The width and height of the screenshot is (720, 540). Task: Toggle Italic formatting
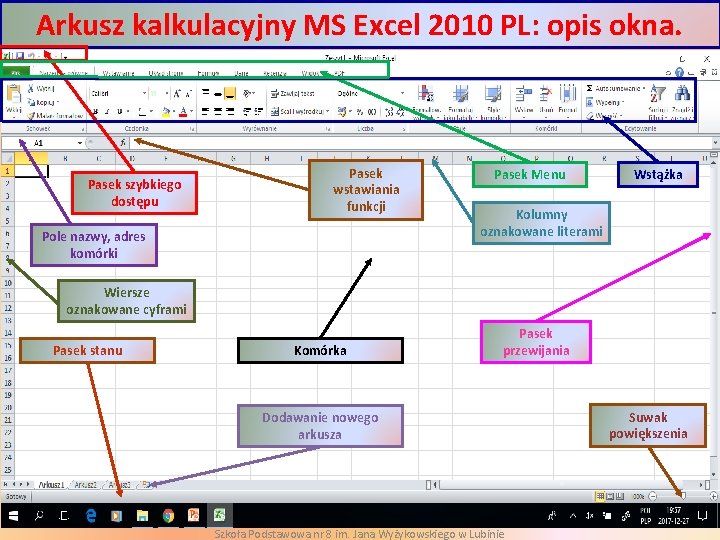[x=107, y=111]
